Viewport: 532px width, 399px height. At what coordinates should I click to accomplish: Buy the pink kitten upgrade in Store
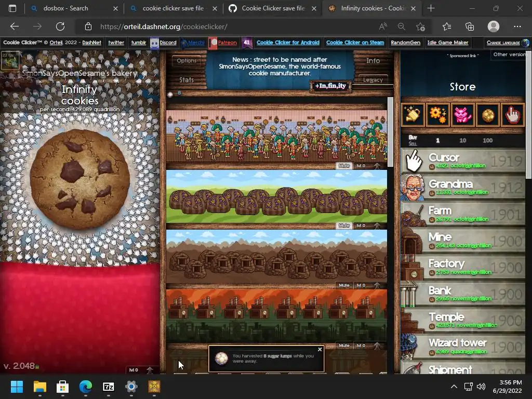pos(463,115)
